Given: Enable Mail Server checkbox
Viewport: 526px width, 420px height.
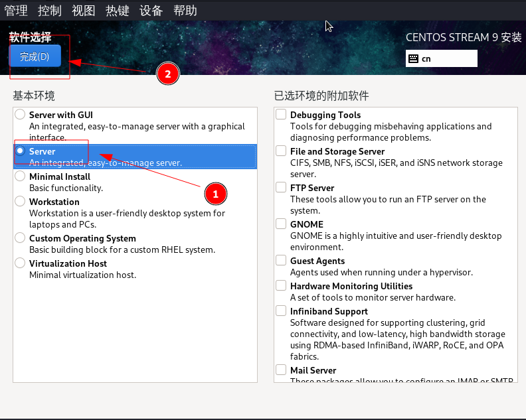Looking at the screenshot, I should coord(281,370).
